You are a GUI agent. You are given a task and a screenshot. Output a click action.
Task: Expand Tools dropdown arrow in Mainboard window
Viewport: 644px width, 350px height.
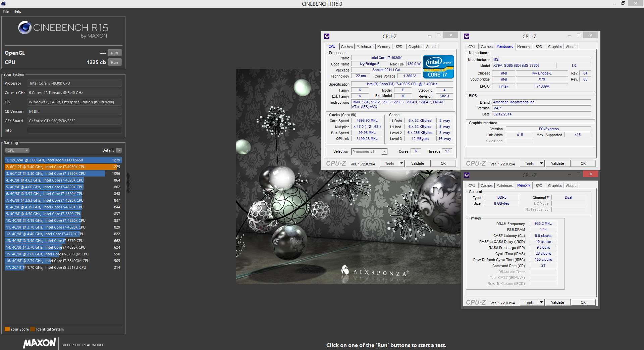coord(541,163)
